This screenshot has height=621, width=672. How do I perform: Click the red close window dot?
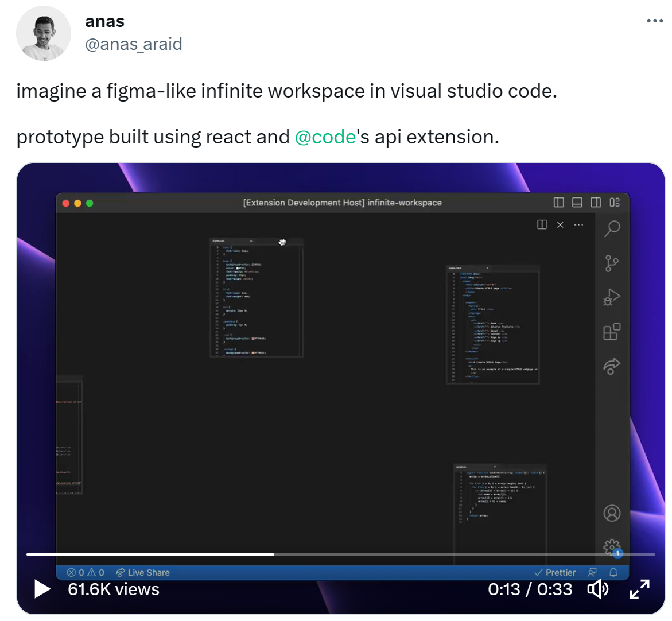tap(65, 203)
